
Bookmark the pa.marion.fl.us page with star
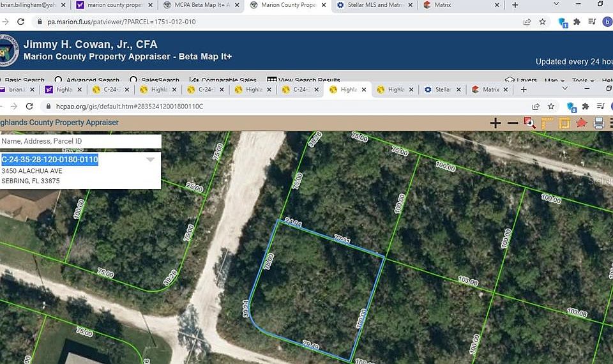542,22
